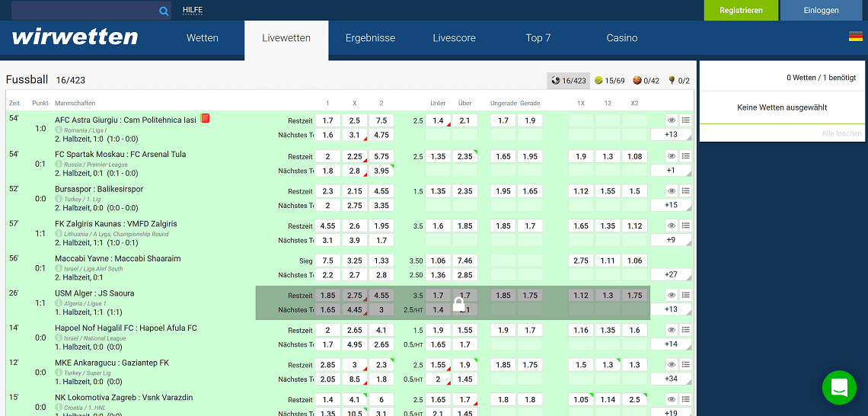
Task: Click into the search input field
Action: coord(85,11)
